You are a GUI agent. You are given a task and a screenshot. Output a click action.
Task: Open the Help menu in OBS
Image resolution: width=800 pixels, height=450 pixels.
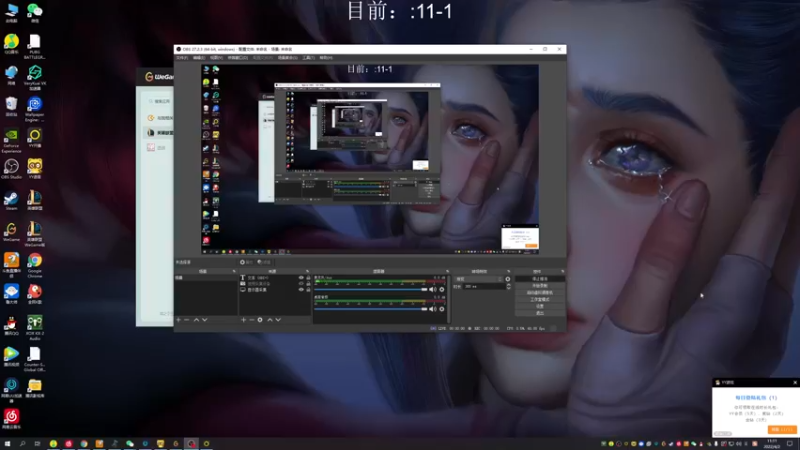[x=326, y=58]
